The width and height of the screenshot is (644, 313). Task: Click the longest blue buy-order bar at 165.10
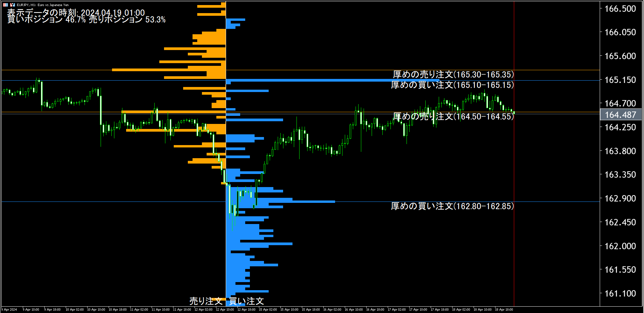(x=333, y=80)
